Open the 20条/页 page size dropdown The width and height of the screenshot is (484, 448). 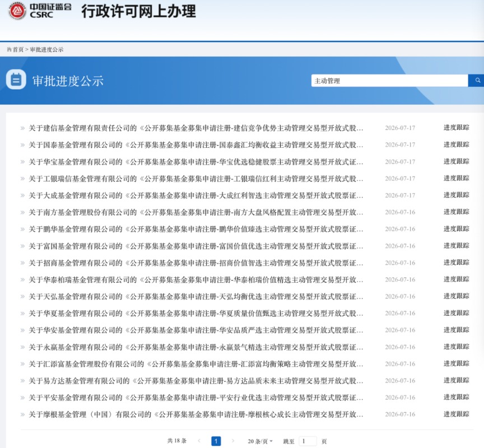[x=260, y=441]
